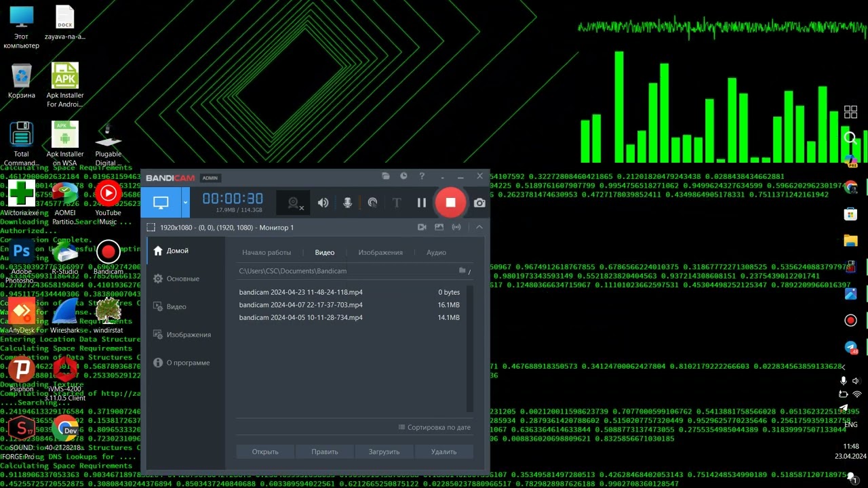Open Bandicam help question mark
Screen dimensions: 868x488
(422, 176)
